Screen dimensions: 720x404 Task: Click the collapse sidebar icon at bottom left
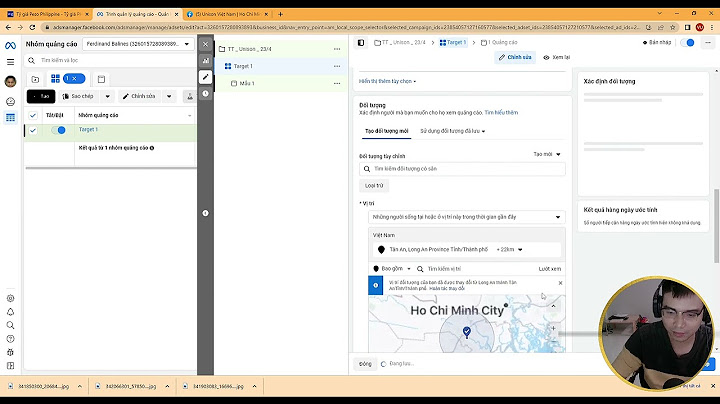(10, 366)
